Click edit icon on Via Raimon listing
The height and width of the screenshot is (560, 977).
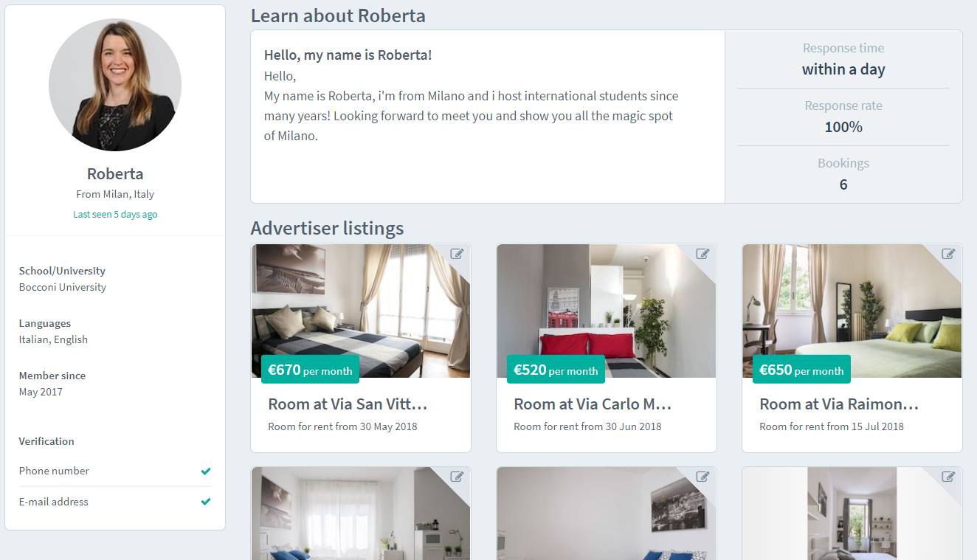coord(948,254)
